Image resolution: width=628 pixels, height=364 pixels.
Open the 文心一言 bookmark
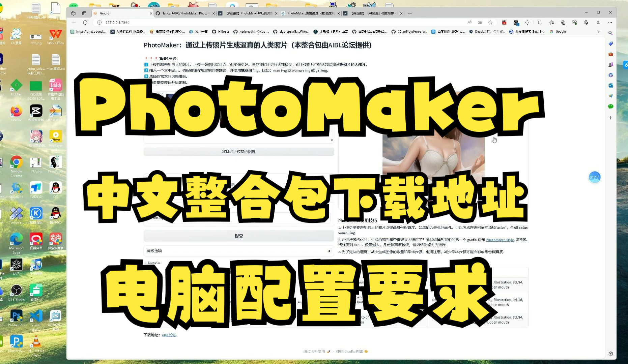pos(198,32)
